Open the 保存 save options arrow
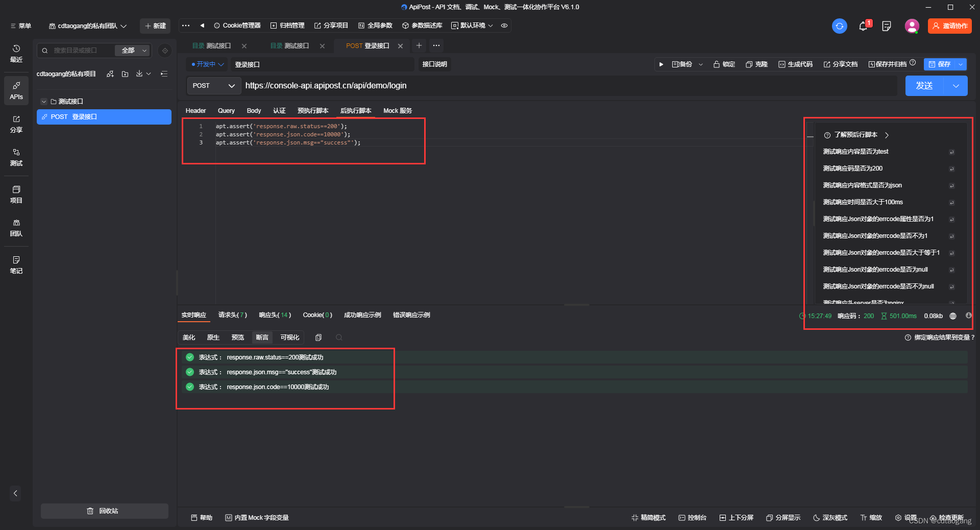Image resolution: width=980 pixels, height=530 pixels. pyautogui.click(x=961, y=64)
